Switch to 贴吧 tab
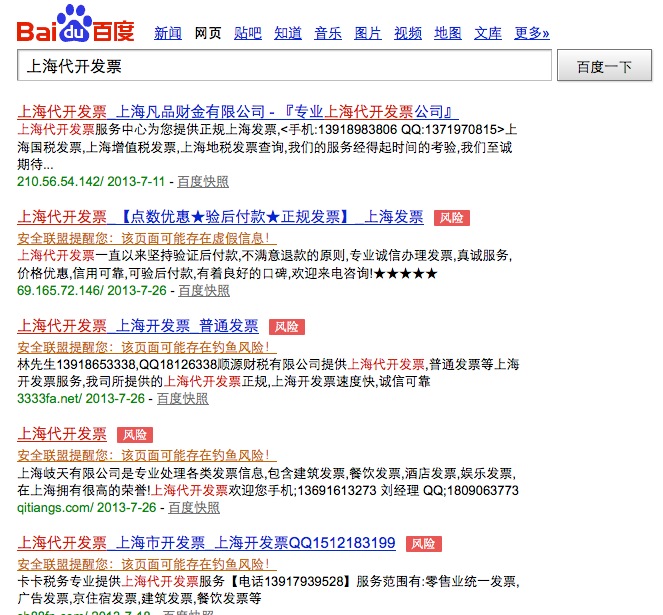The width and height of the screenshot is (663, 615). pyautogui.click(x=248, y=33)
